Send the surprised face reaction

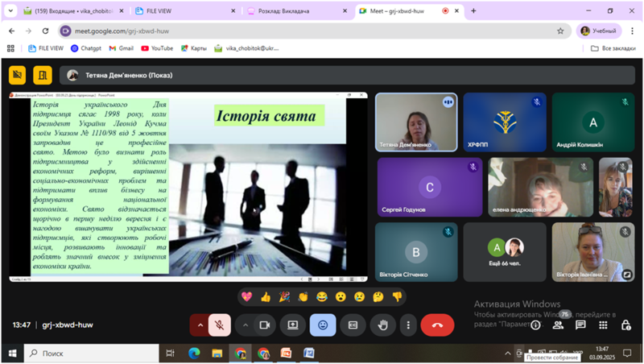[341, 296]
